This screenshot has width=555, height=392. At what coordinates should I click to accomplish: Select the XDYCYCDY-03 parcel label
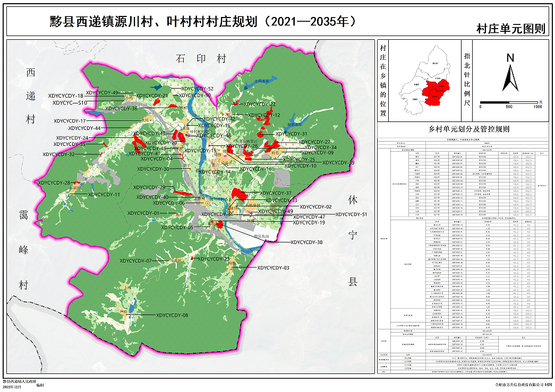273,268
